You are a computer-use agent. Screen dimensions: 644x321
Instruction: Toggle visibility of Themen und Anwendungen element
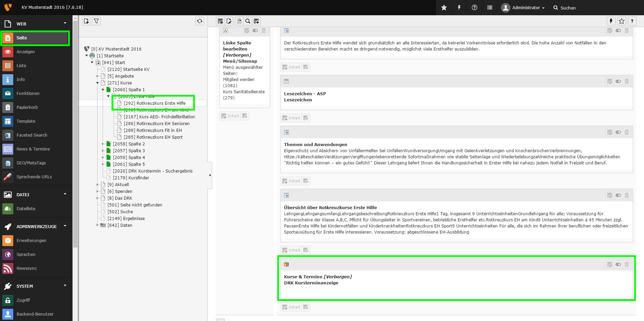tap(618, 132)
